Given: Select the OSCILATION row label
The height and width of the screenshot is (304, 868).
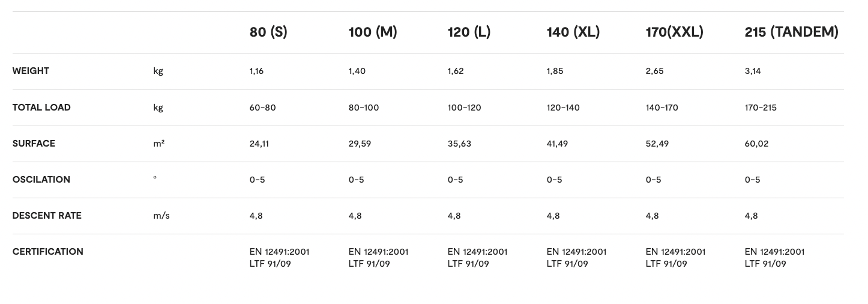Looking at the screenshot, I should click(x=41, y=180).
